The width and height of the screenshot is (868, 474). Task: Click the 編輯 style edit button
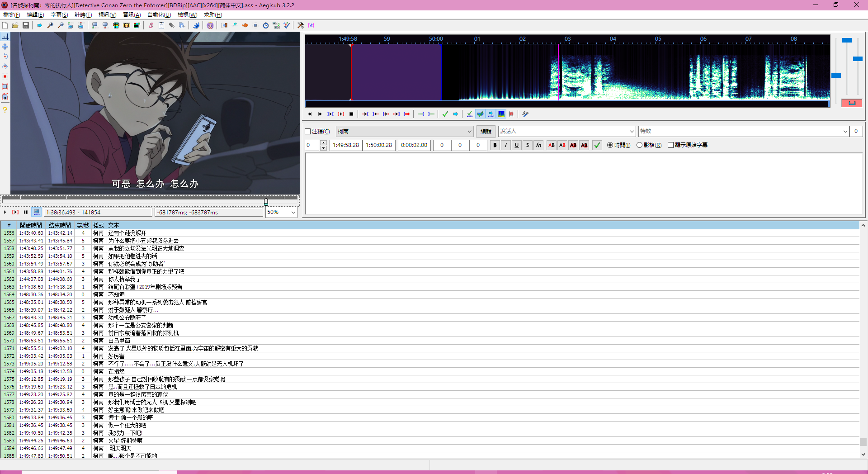coord(486,132)
